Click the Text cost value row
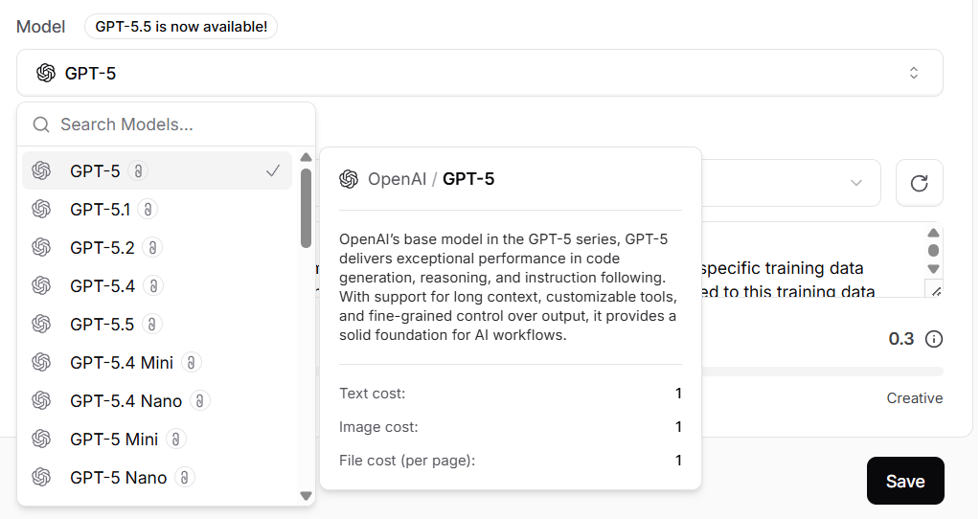 coord(510,394)
